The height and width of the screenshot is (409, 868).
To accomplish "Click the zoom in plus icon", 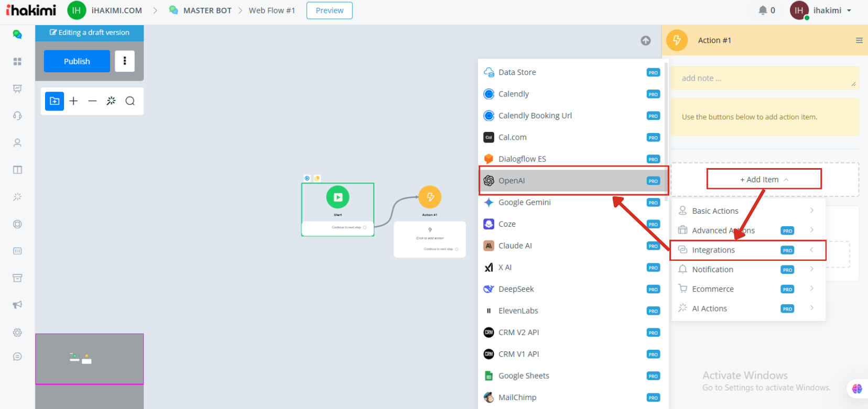I will tap(73, 101).
